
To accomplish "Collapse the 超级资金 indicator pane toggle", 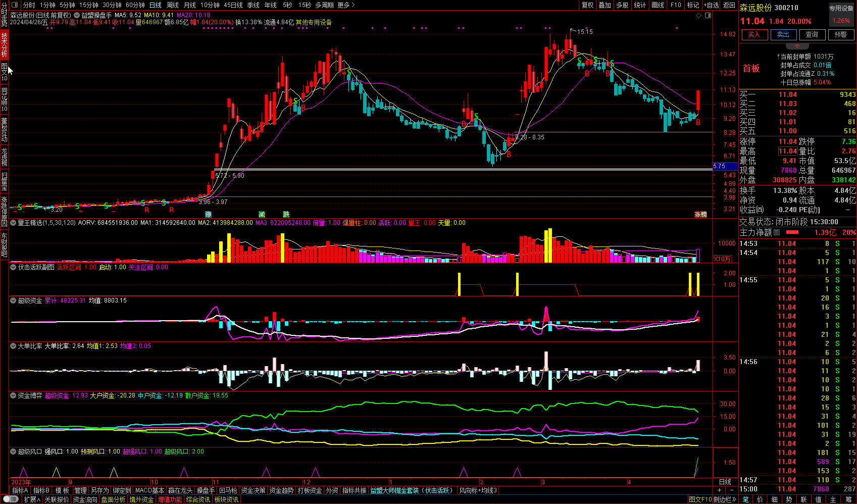I will coord(14,300).
